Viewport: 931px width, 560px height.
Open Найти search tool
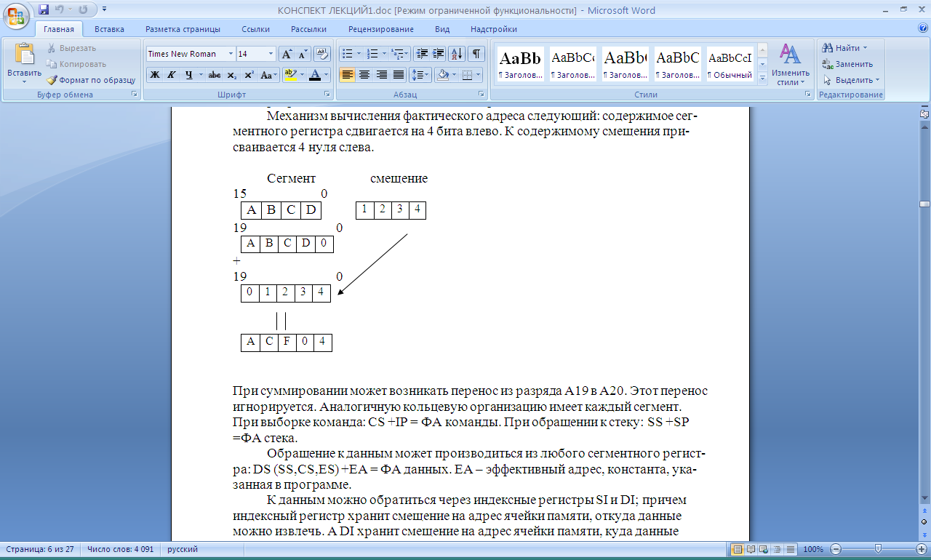pos(844,48)
